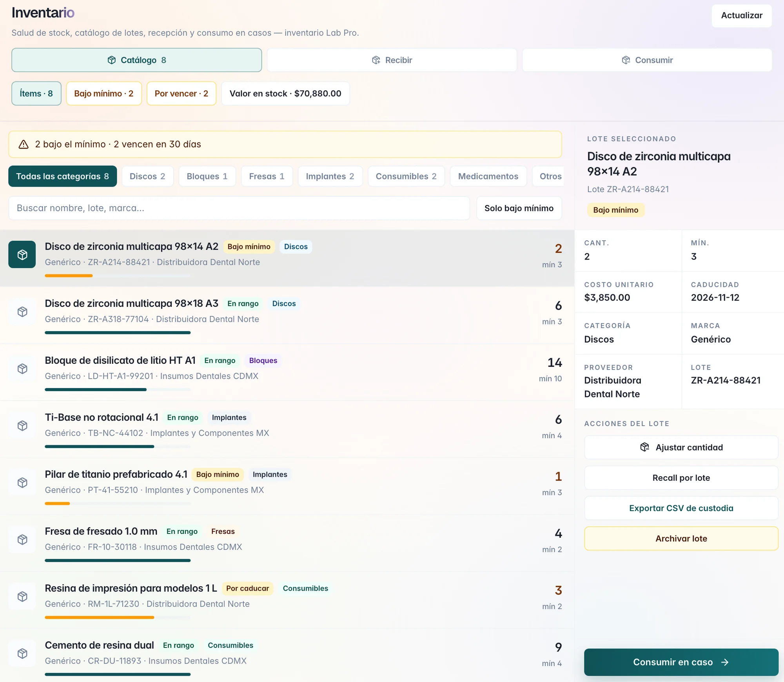Click the warning triangle in the alert banner

point(24,144)
